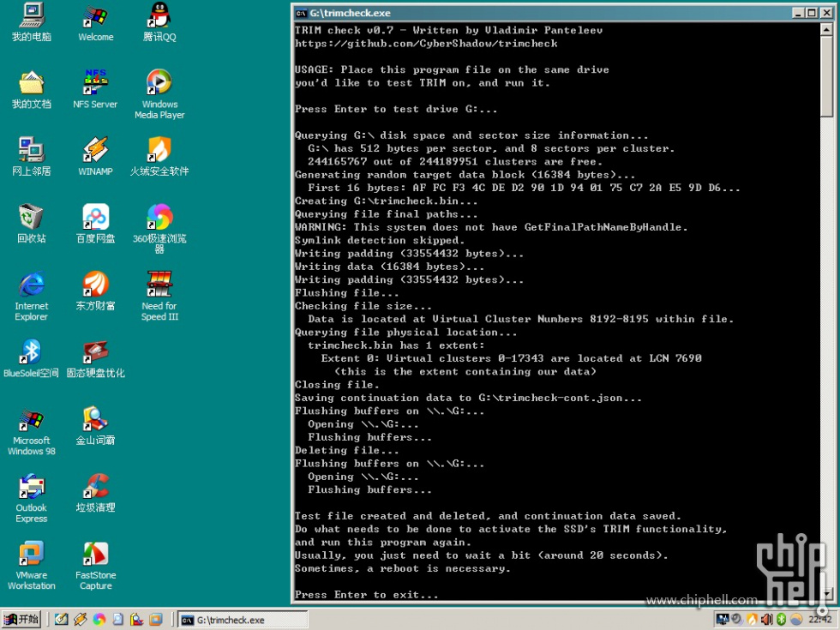Click the 'WARNING: This system does not have' line

point(490,227)
